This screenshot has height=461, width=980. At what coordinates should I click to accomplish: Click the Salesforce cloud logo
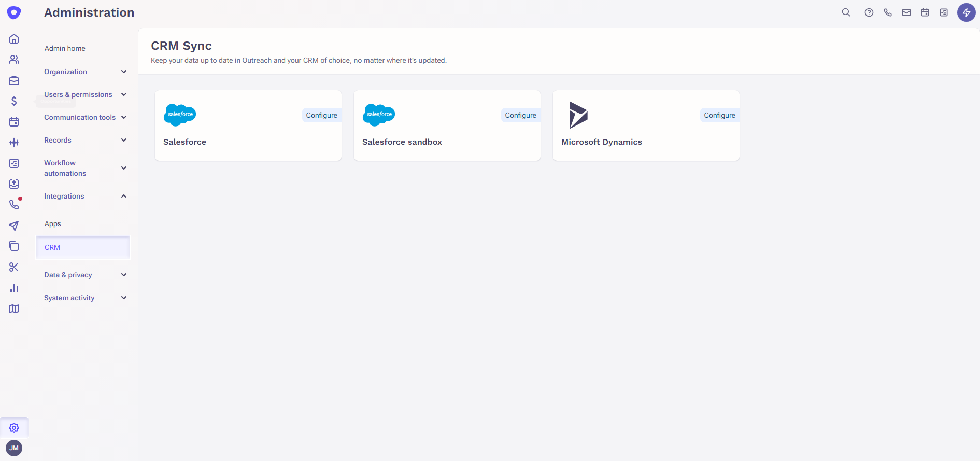coord(180,115)
